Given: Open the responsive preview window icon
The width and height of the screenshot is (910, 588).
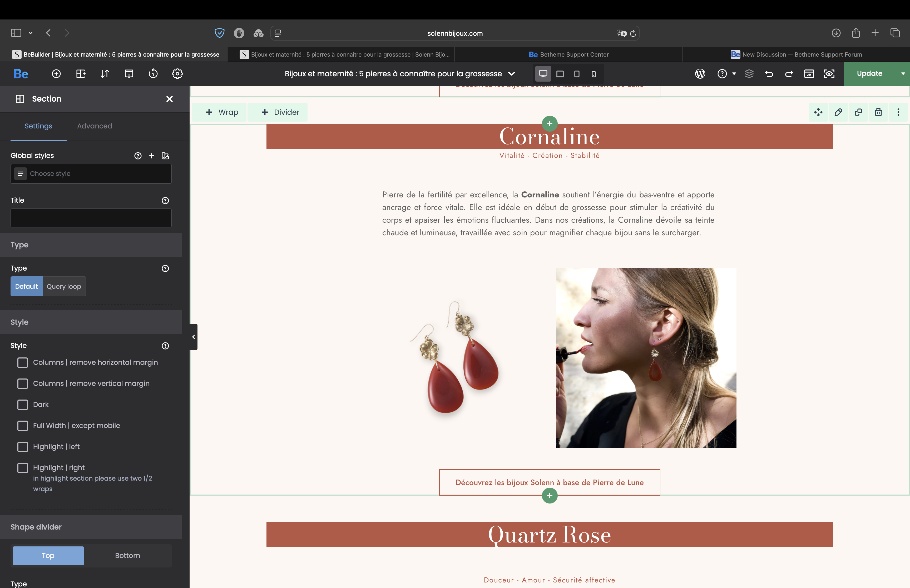Looking at the screenshot, I should pos(809,74).
